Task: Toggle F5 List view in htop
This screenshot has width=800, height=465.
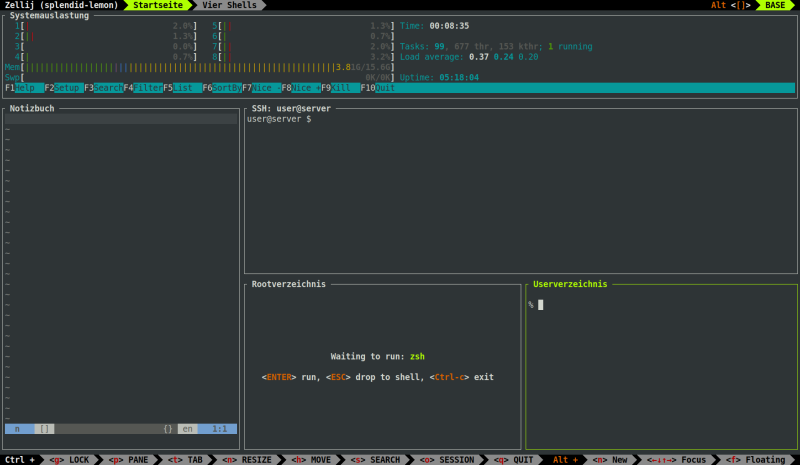Action: pyautogui.click(x=185, y=88)
